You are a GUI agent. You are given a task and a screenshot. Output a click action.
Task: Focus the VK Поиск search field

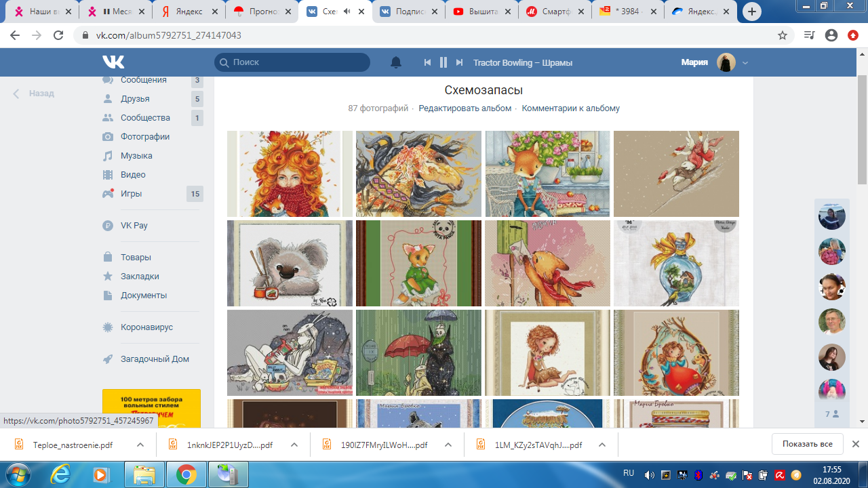point(298,62)
